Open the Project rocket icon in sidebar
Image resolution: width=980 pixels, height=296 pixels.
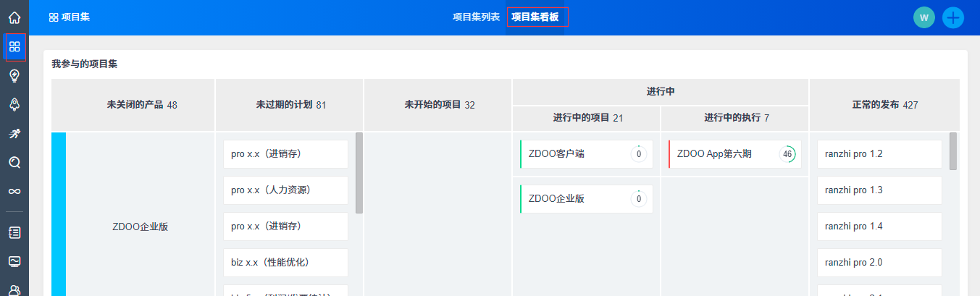[14, 104]
